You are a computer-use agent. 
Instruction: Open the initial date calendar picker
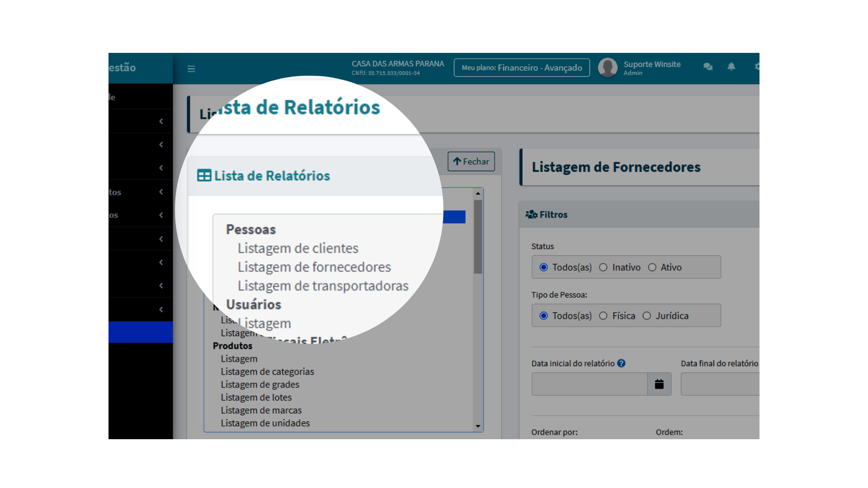pos(659,384)
